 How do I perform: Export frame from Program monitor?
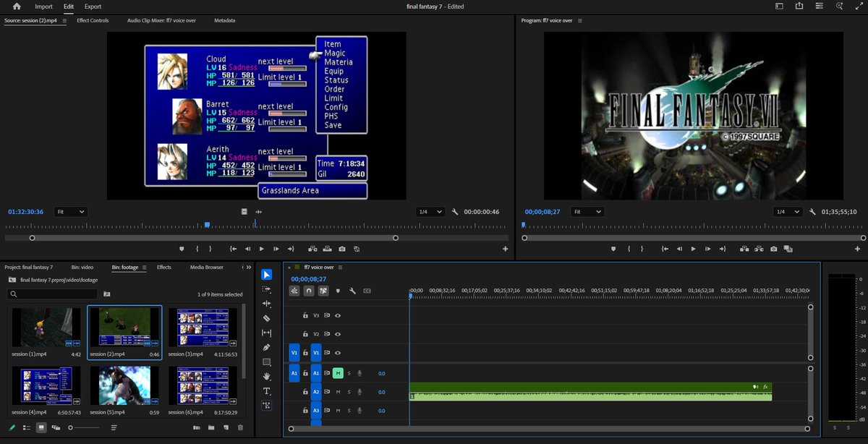coord(774,249)
